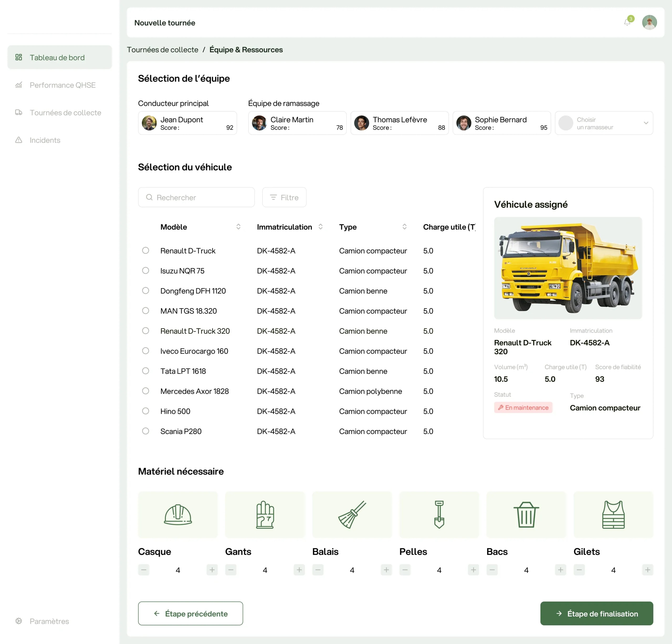Screen dimensions: 672x644
Task: Sort table by Immatriculation column arrows
Action: pos(320,227)
